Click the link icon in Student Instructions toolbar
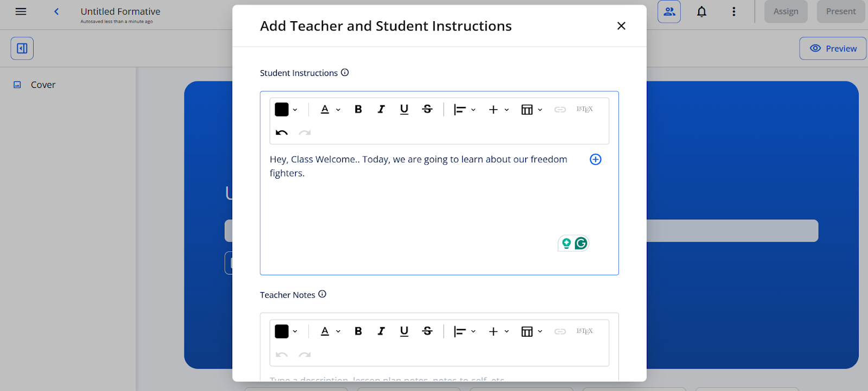Screen dimensions: 868x391 560,110
